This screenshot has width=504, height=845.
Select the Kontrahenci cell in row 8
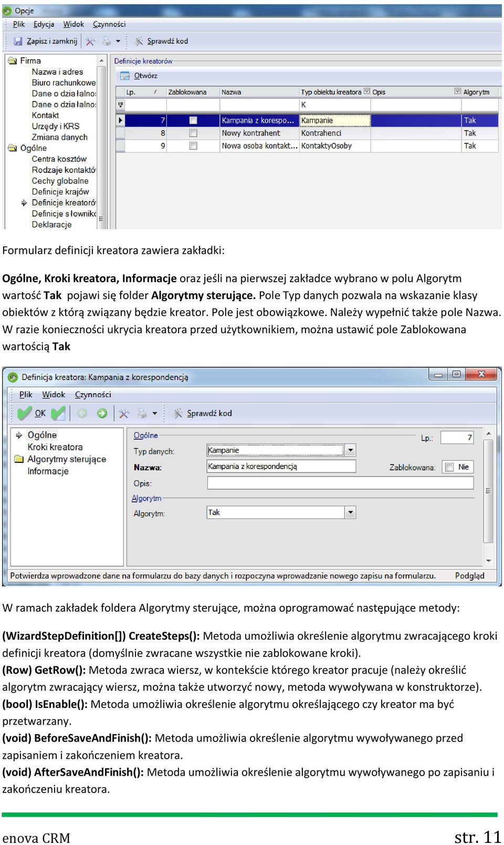tap(335, 133)
